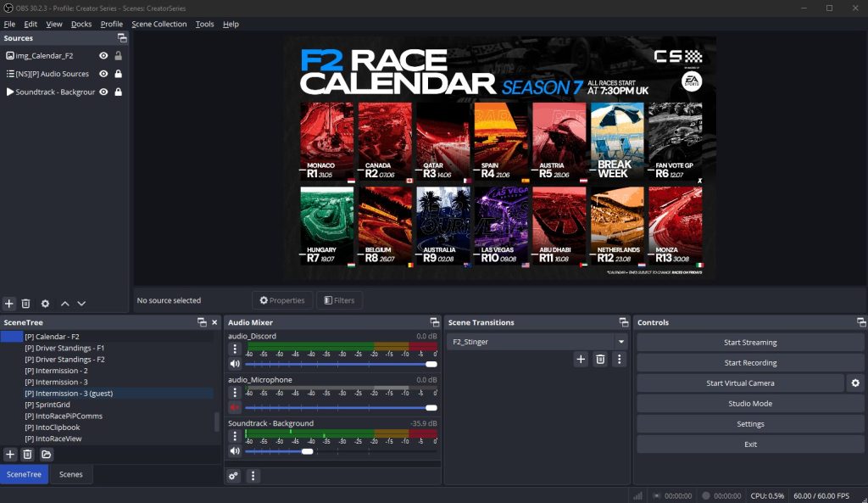Float the Controls dock
The width and height of the screenshot is (868, 503).
[861, 322]
